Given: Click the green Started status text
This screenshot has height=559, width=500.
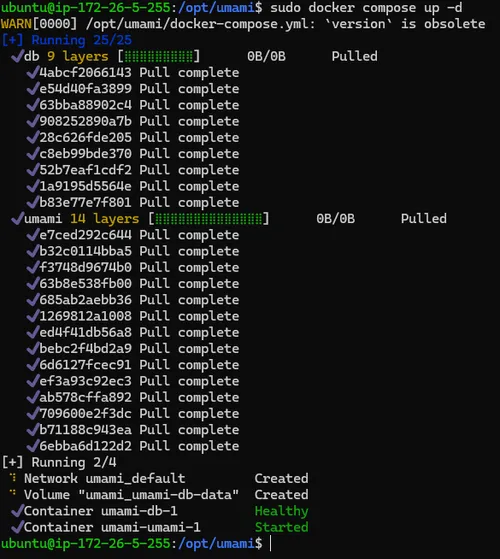Looking at the screenshot, I should point(282,527).
